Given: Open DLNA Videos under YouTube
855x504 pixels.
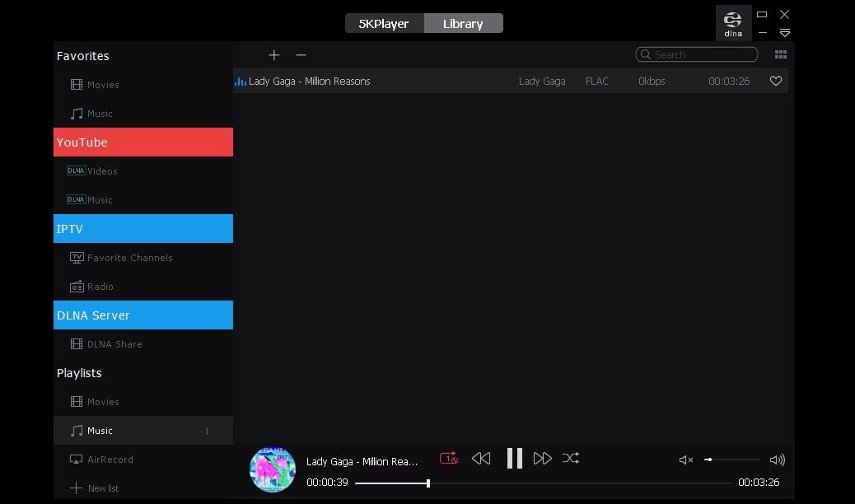Looking at the screenshot, I should [x=100, y=170].
